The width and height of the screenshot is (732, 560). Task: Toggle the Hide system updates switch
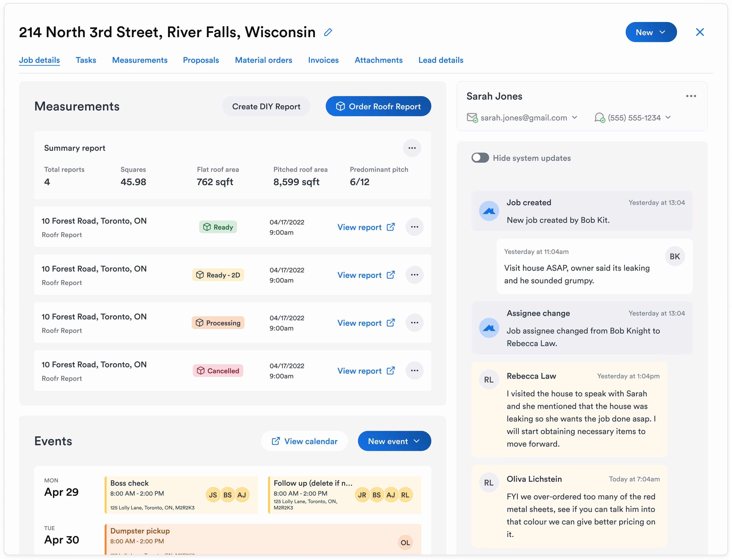(x=480, y=158)
